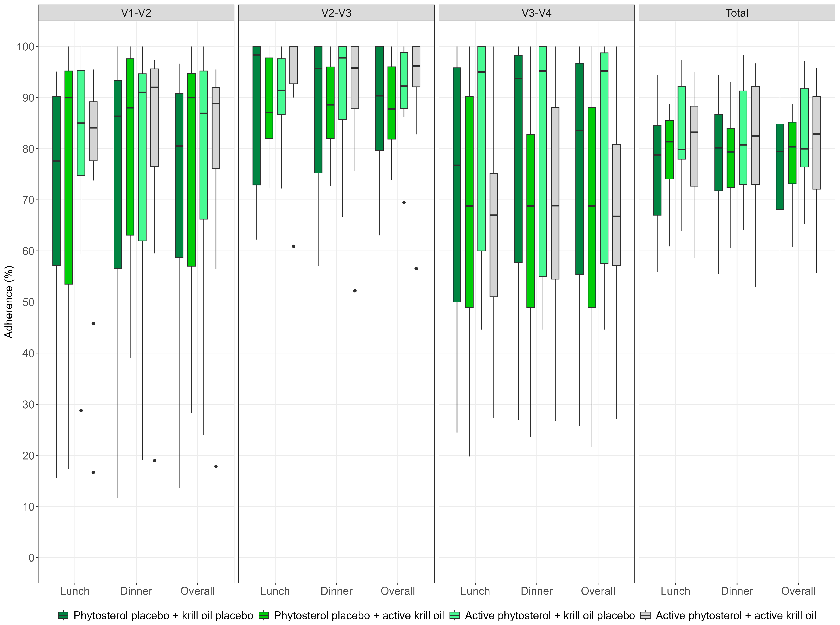The height and width of the screenshot is (625, 840).
Task: Click the V2-V3 Lunch outlier point near 61
Action: pos(294,246)
